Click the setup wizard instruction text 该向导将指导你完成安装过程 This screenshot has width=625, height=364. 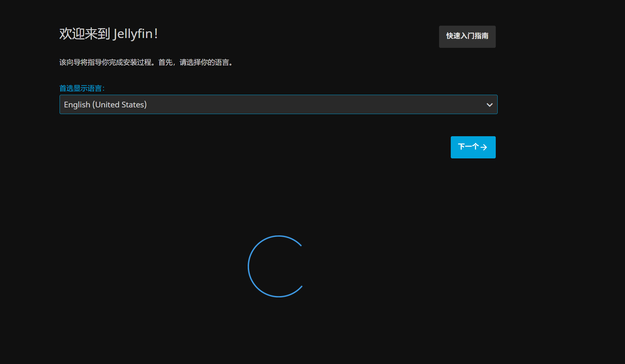coord(147,62)
